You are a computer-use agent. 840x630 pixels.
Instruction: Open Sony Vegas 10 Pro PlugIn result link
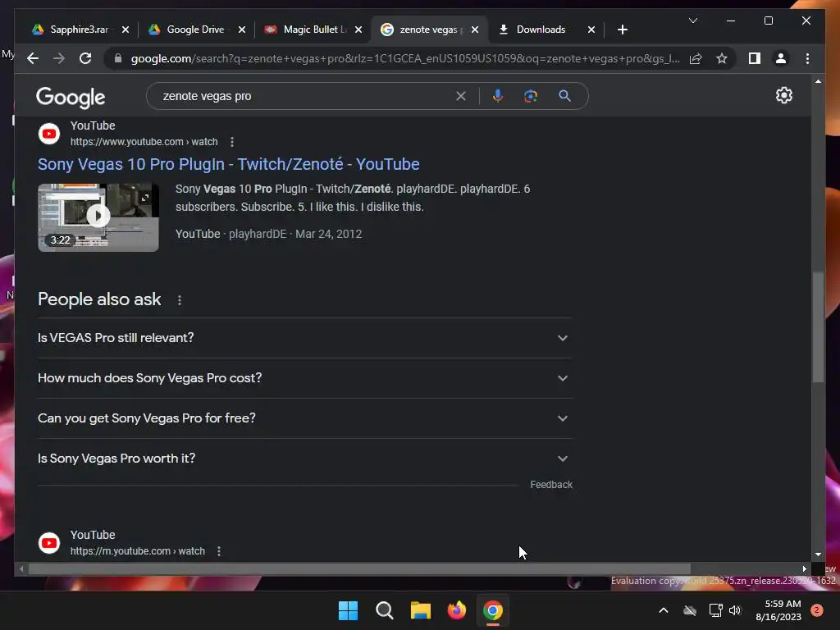pos(229,164)
